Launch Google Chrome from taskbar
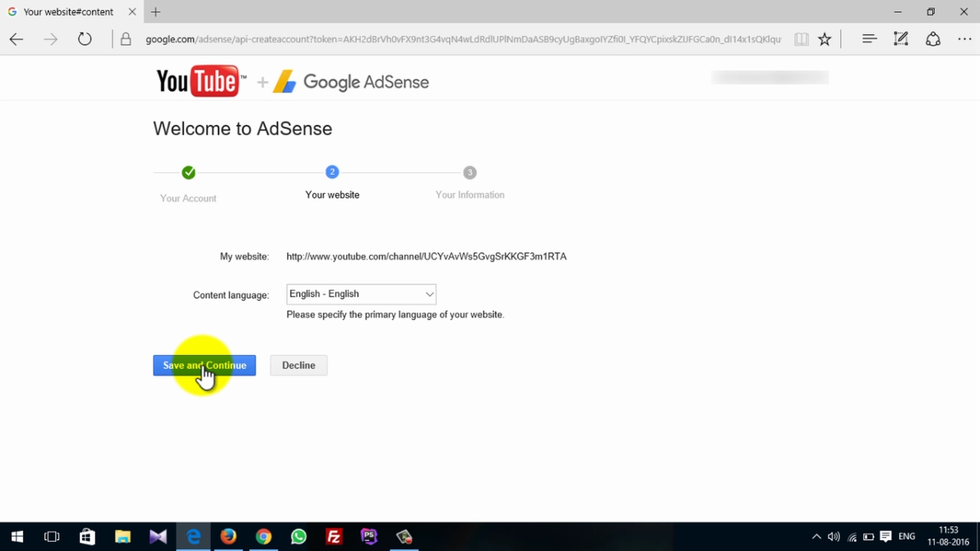This screenshot has height=551, width=980. [263, 537]
